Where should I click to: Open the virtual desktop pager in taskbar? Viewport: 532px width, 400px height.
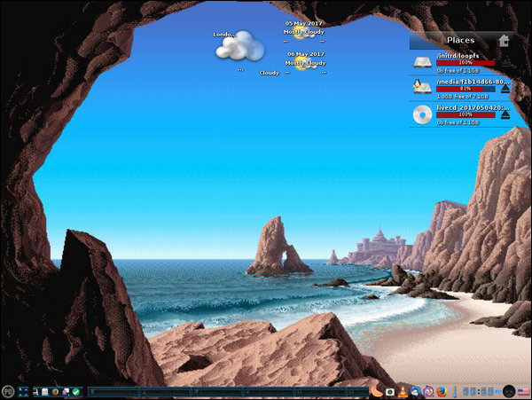[x=23, y=392]
